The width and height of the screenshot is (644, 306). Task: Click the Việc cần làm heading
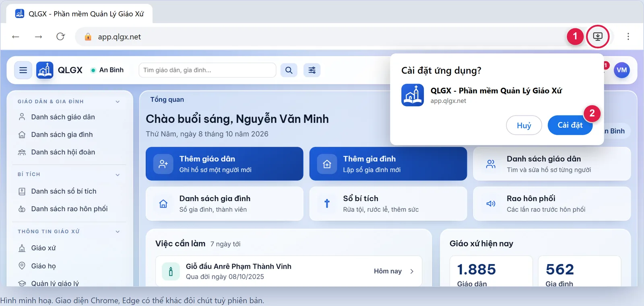pyautogui.click(x=180, y=243)
